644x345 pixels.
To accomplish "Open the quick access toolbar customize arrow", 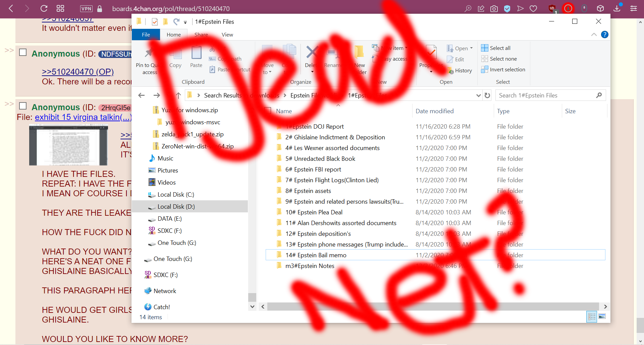I will pyautogui.click(x=185, y=22).
